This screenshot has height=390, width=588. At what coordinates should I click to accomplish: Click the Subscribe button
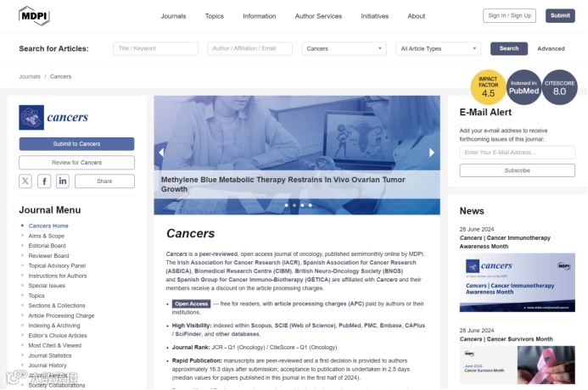517,170
